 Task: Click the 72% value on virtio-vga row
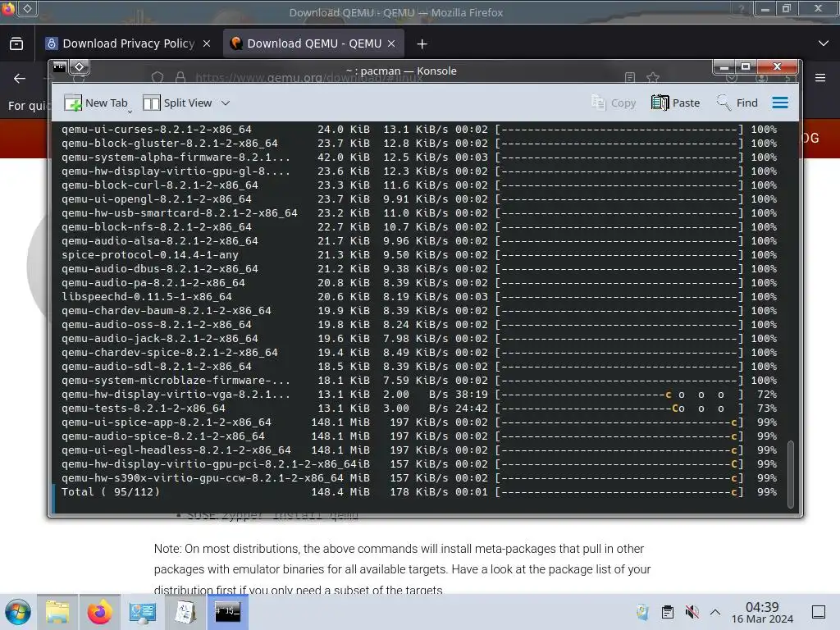(767, 395)
